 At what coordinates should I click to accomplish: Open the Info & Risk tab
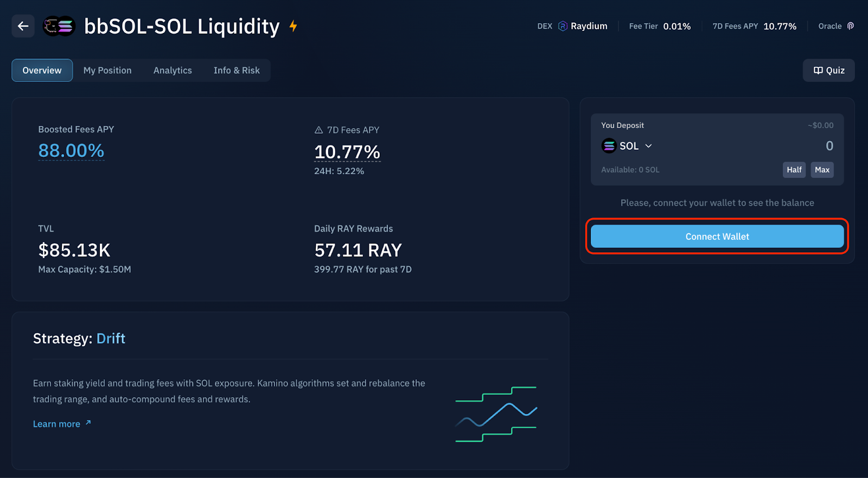(237, 71)
